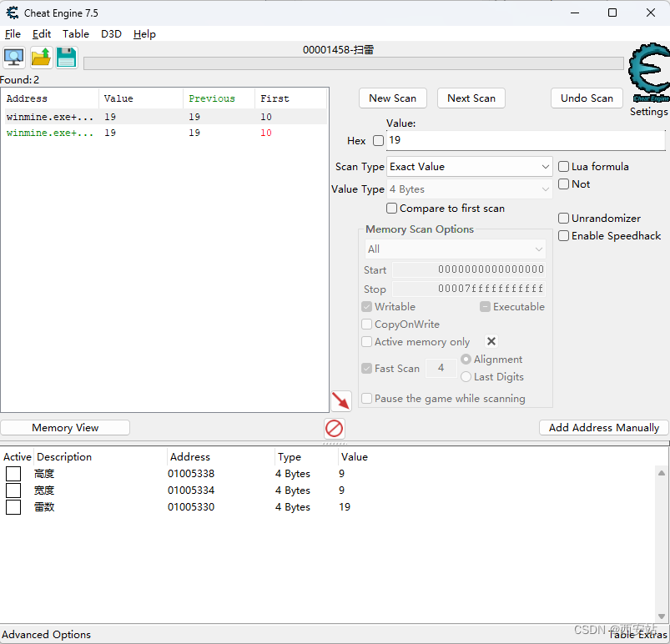Click the Fast Scan alignment value field

pyautogui.click(x=441, y=368)
